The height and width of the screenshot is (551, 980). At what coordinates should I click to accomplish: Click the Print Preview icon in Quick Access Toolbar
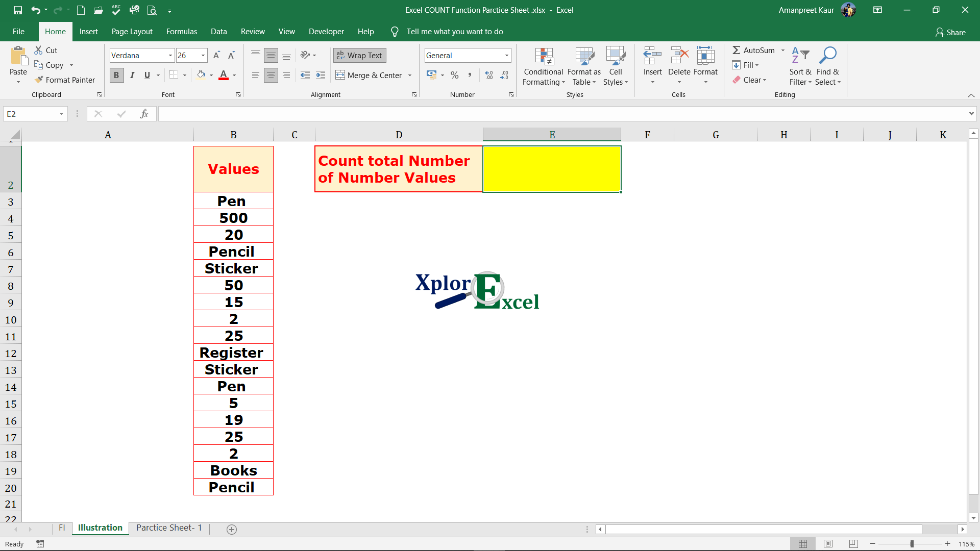(x=152, y=10)
